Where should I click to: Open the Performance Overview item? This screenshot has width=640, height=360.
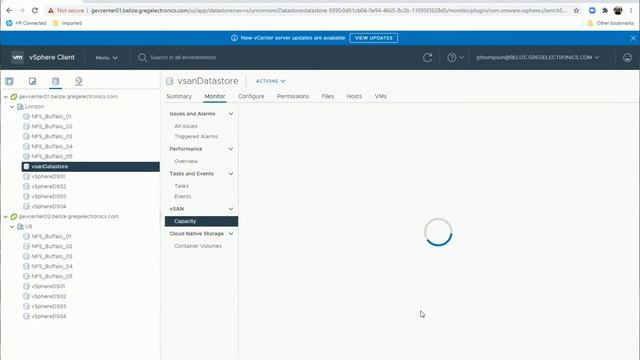(x=186, y=161)
